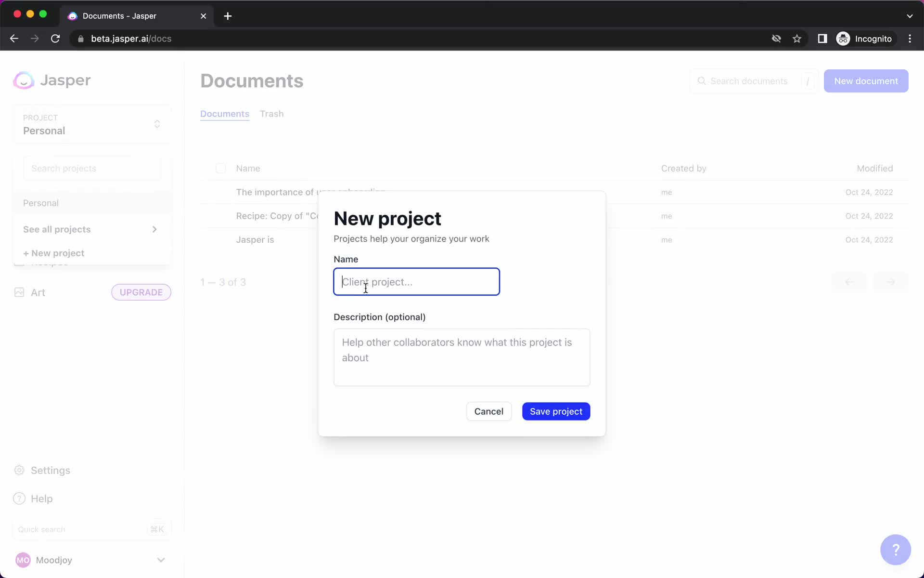Screen dimensions: 924x578
Task: Open the floating help bubble
Action: 895,550
